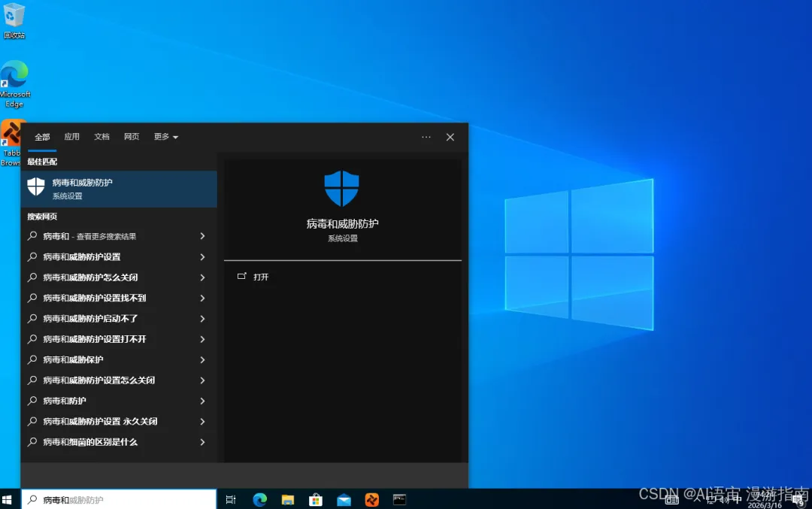Expand the chevron beside 病毒和威胁防护怎么关闭

(x=202, y=277)
